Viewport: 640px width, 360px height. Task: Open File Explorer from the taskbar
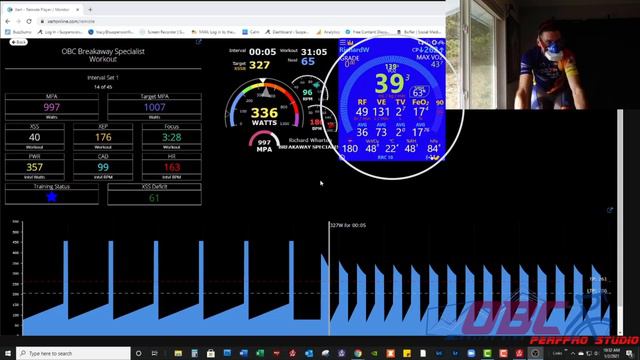pyautogui.click(x=178, y=353)
